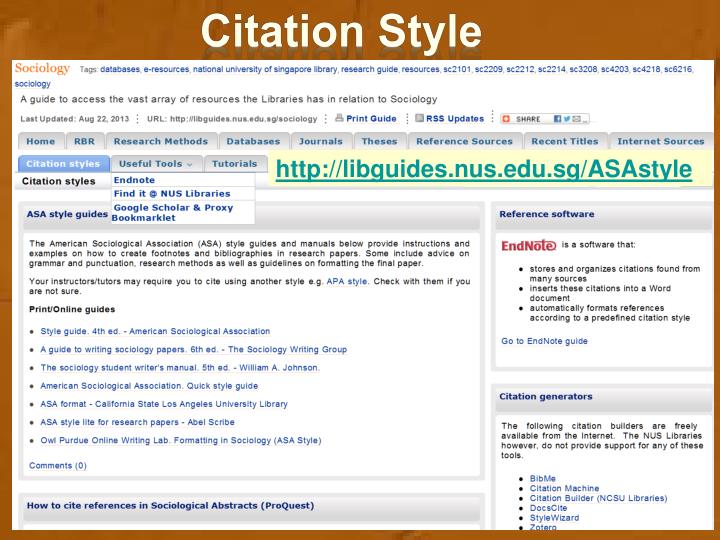Open ASA format California State link
720x540 pixels.
[164, 404]
